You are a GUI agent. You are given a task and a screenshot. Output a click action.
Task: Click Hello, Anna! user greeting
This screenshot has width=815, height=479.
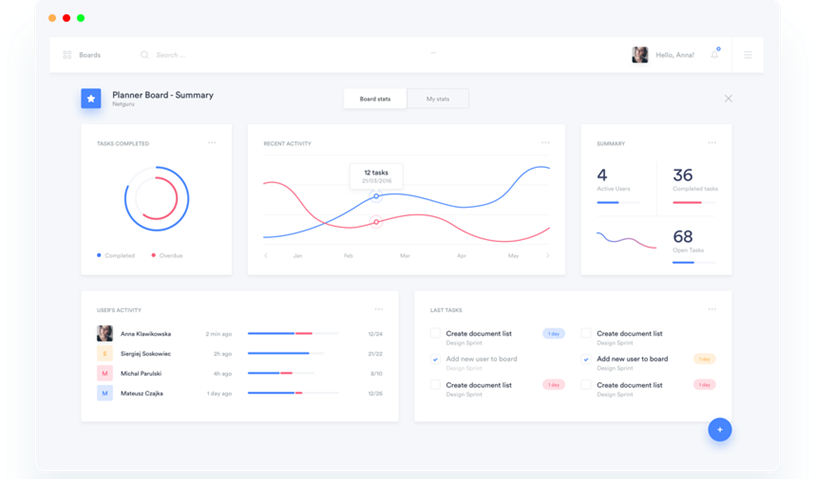pyautogui.click(x=675, y=55)
